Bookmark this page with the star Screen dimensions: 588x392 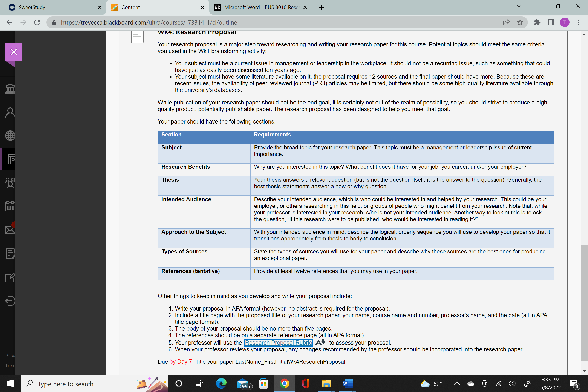coord(520,23)
